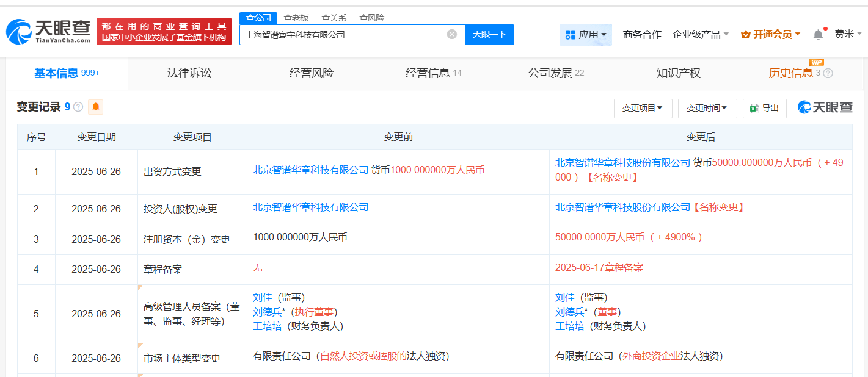
Task: Click the help icon beside 变更记录
Action: click(78, 107)
